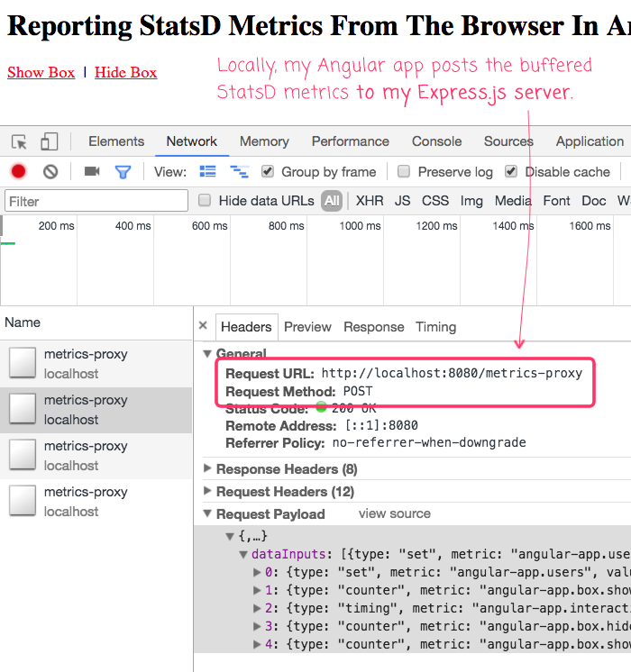Select the Headers tab
This screenshot has width=631, height=672.
click(x=246, y=327)
